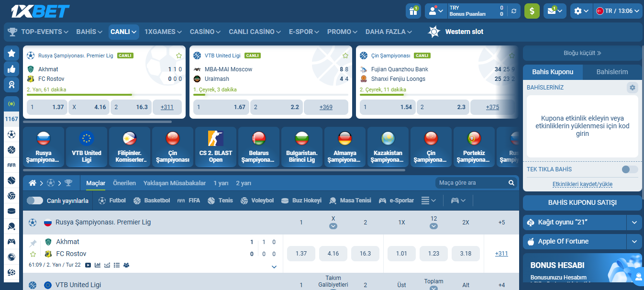
Task: Open +369 markets for MBA-MAI Moscow
Action: coord(326,107)
